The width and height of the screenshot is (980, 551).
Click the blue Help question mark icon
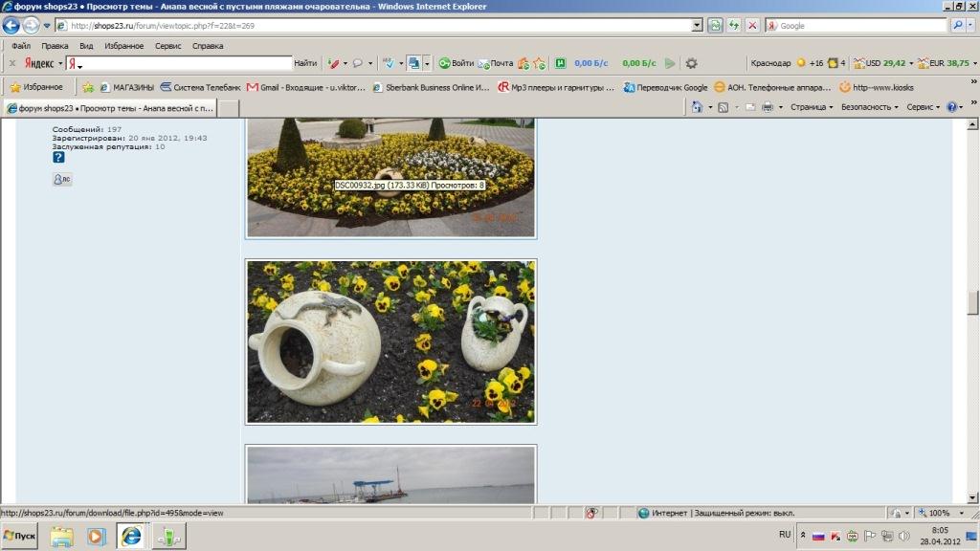(952, 107)
